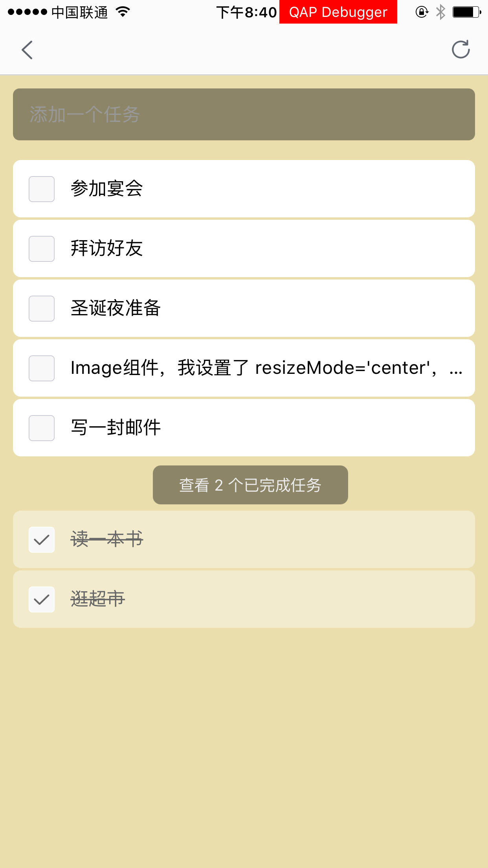488x868 pixels.
Task: Check the 拜访好友 task checkbox
Action: 42,249
